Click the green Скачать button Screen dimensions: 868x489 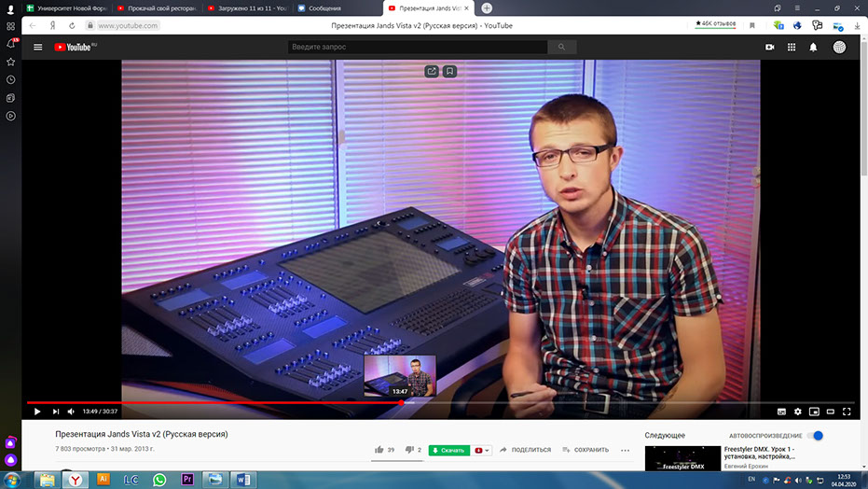[x=448, y=450]
